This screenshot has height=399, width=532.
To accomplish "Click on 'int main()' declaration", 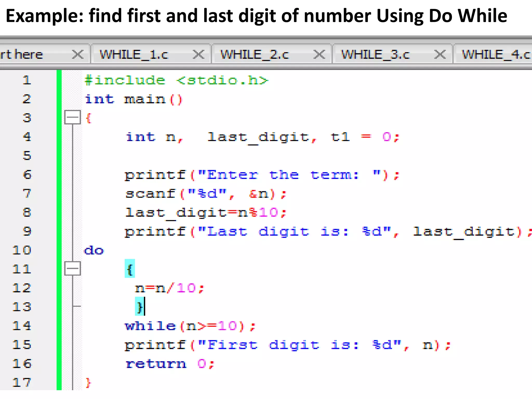I will click(134, 99).
